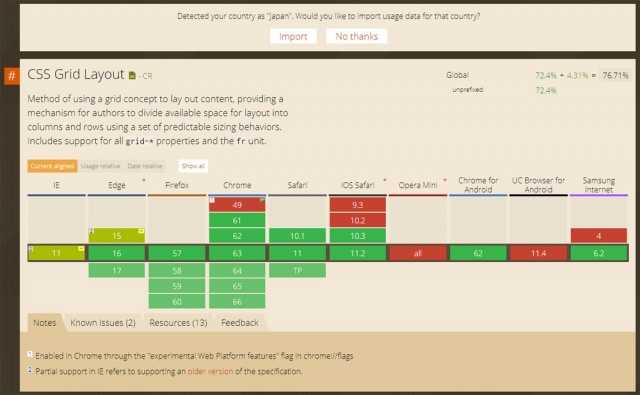Select the Chrome 66 cell
This screenshot has width=640, height=395.
point(237,302)
